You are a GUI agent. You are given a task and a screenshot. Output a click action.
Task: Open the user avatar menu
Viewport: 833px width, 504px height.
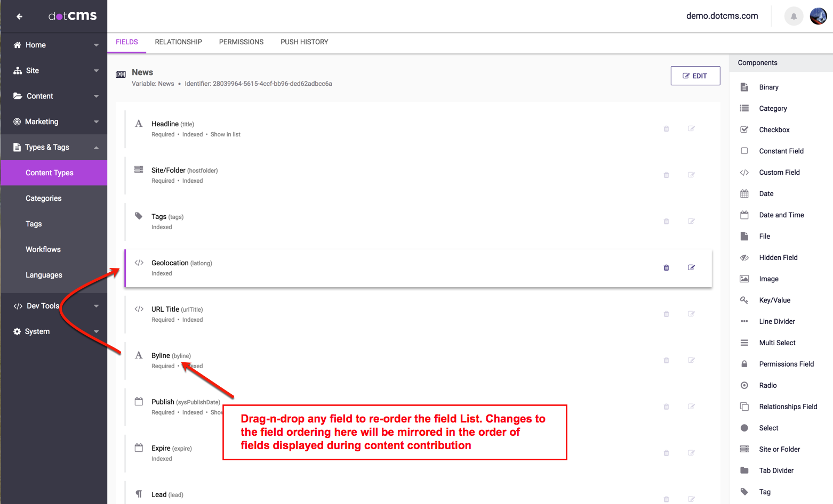tap(818, 16)
